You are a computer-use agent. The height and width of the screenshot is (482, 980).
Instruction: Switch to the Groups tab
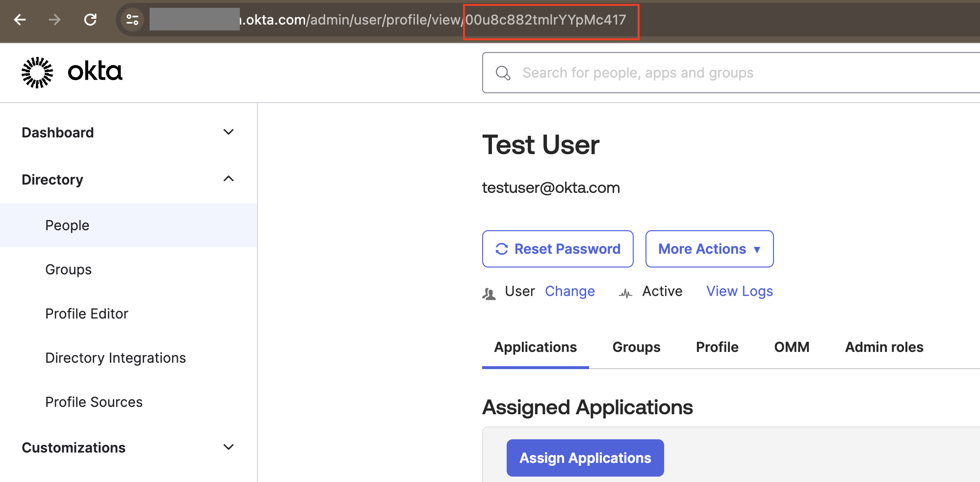coord(636,347)
